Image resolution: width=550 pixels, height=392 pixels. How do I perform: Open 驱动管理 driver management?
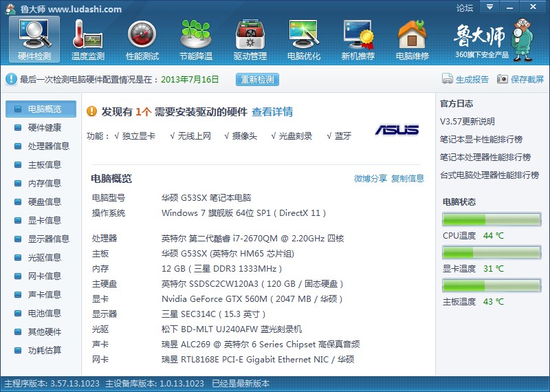click(x=250, y=39)
